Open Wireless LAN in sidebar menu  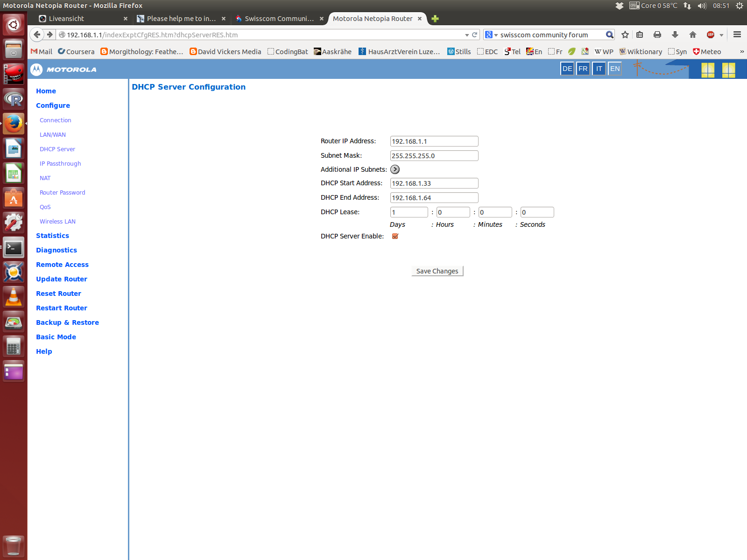(57, 222)
